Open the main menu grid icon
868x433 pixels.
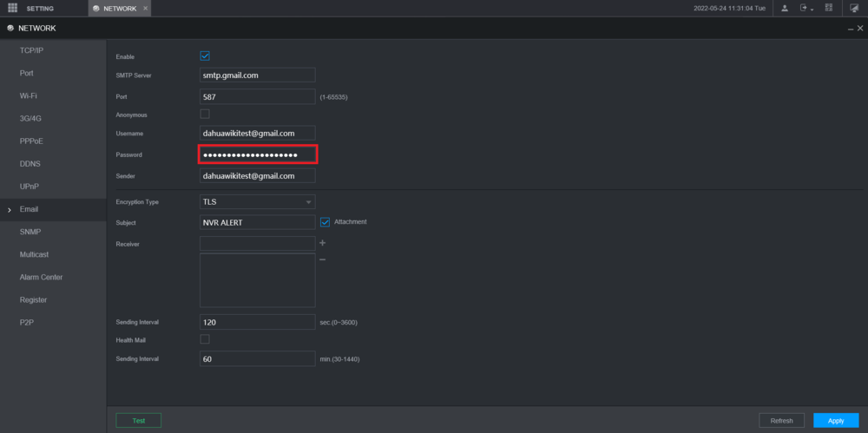point(12,8)
